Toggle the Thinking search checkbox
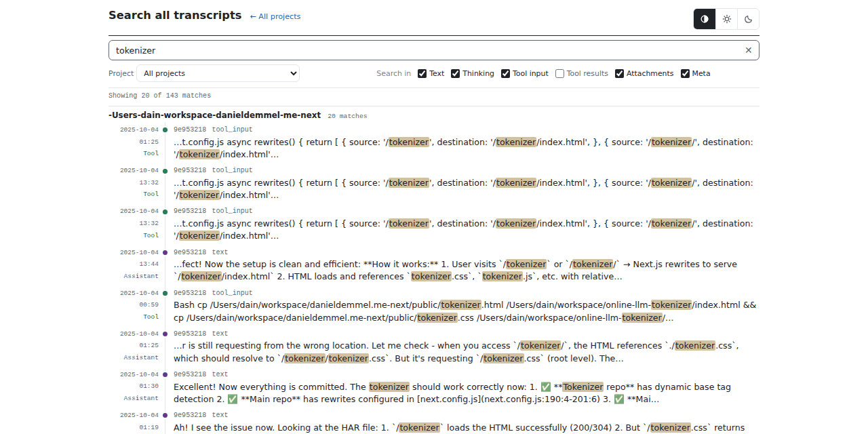The height and width of the screenshot is (434, 868). [455, 73]
